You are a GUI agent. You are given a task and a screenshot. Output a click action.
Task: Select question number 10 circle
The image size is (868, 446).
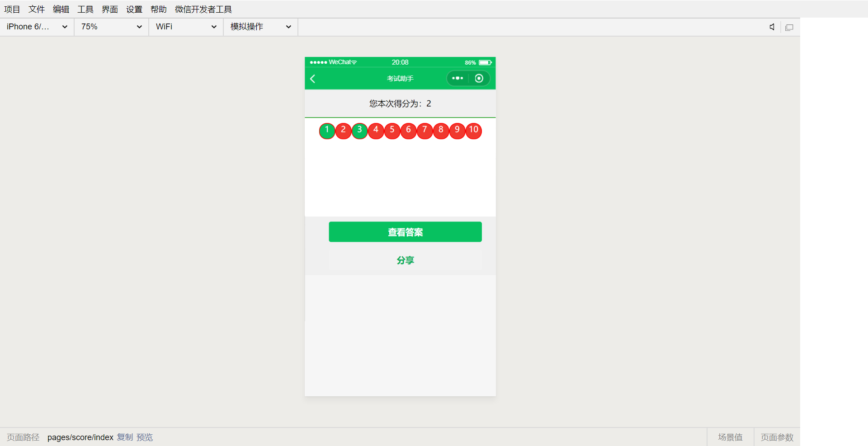pos(474,131)
